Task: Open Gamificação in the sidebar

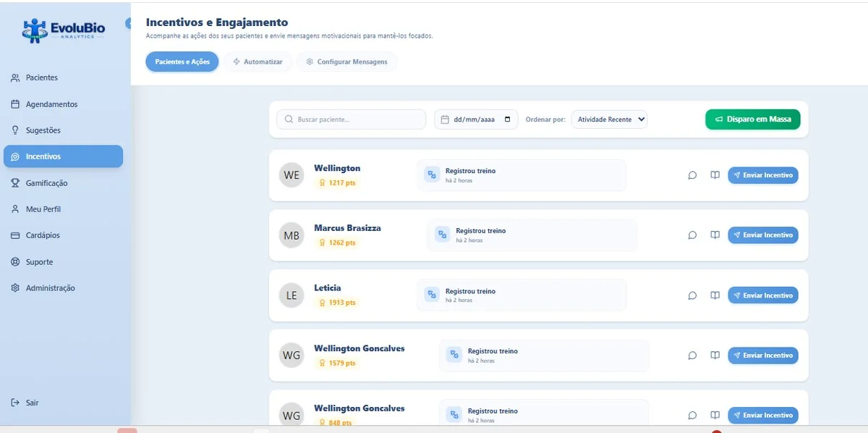Action: tap(63, 183)
